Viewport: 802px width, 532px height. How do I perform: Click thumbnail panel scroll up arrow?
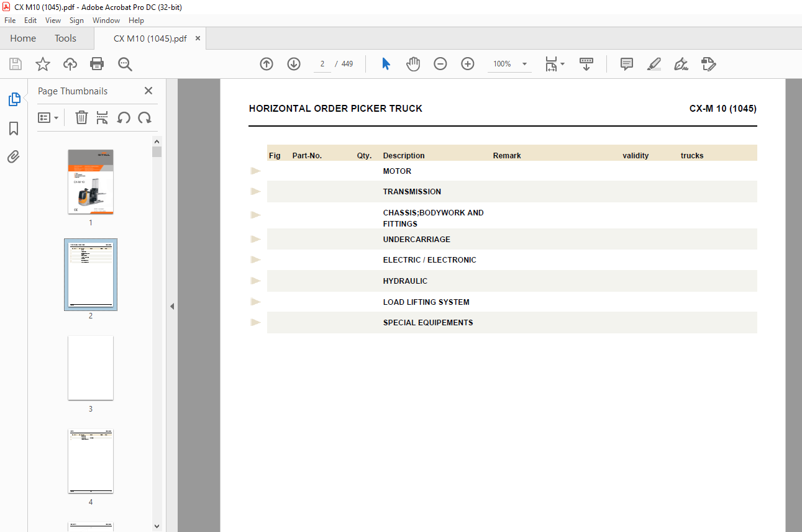pos(157,142)
